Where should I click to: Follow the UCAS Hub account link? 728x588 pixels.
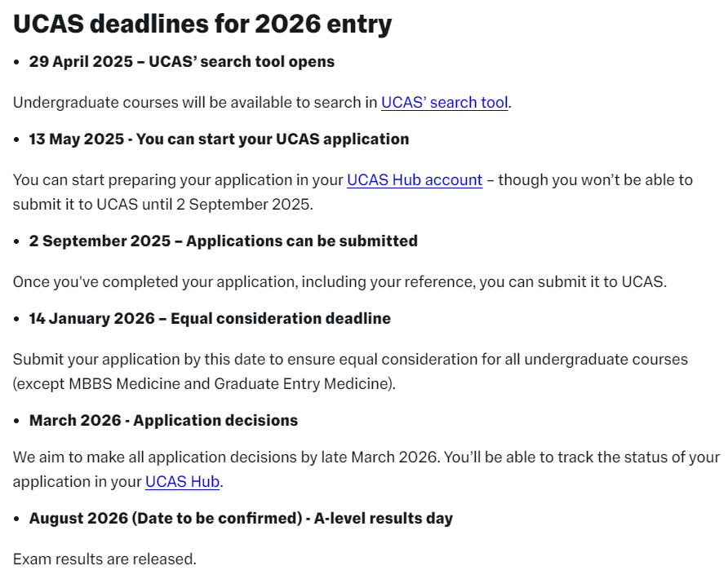[x=415, y=180]
